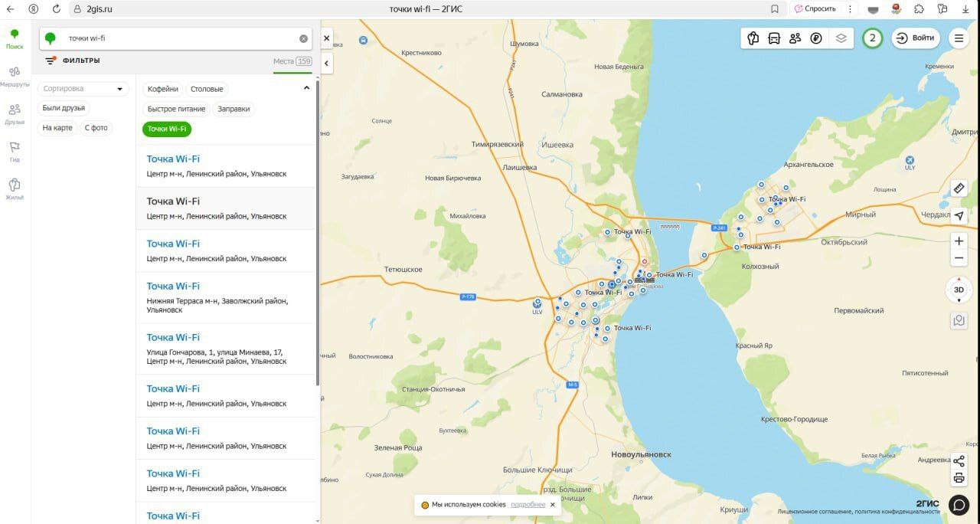Show the ruble prices layer
980x524 pixels.
(816, 38)
